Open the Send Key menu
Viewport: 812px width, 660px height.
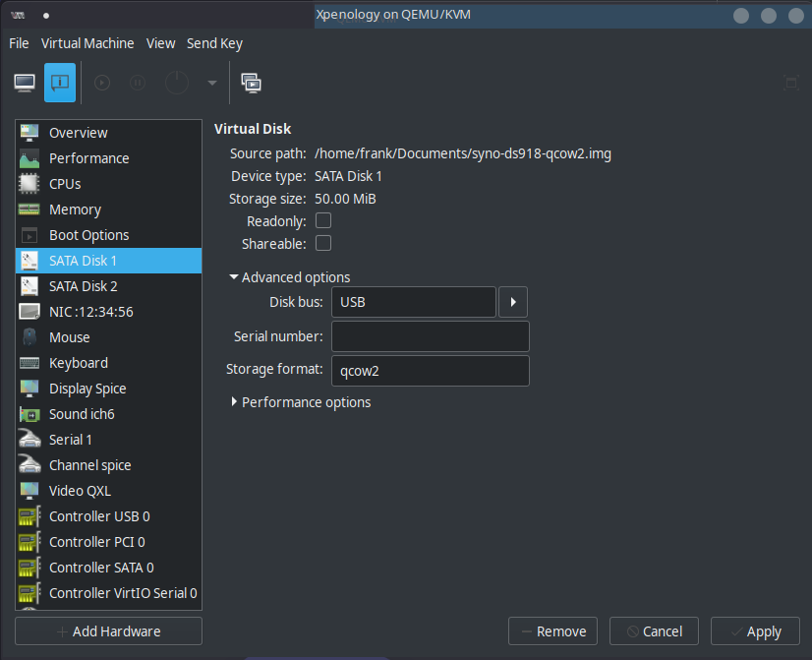click(214, 43)
